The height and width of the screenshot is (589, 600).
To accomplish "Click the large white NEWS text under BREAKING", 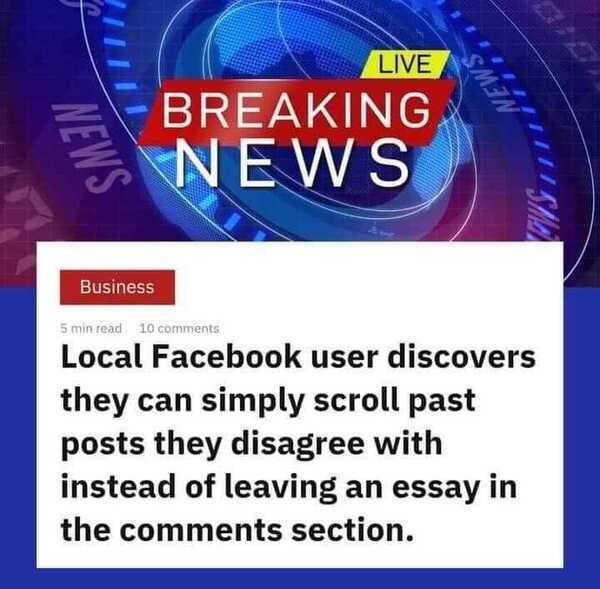I will [x=292, y=163].
